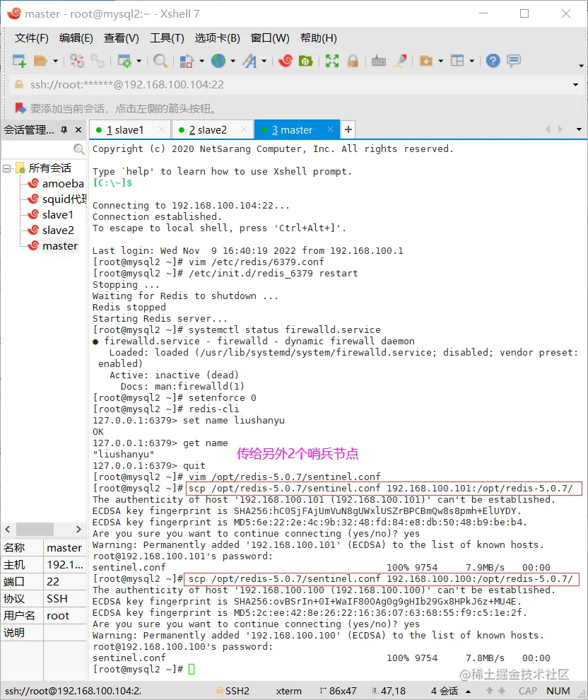Launch Xshell red swirl toolbar icon
588x700 pixels.
286,61
